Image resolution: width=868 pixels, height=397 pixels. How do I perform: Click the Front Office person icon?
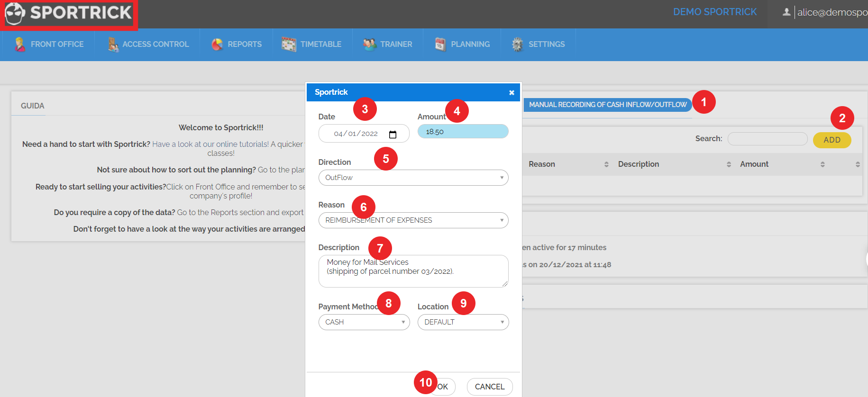tap(19, 44)
